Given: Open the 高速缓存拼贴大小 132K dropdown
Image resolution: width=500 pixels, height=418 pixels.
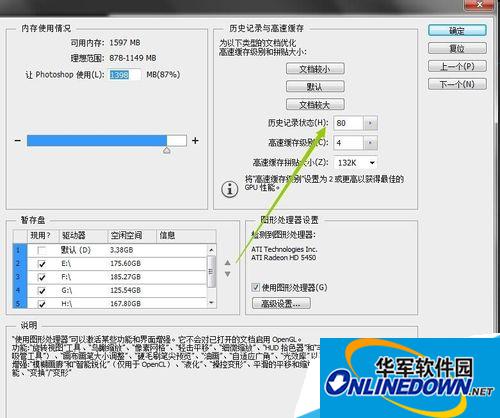Looking at the screenshot, I should point(355,163).
